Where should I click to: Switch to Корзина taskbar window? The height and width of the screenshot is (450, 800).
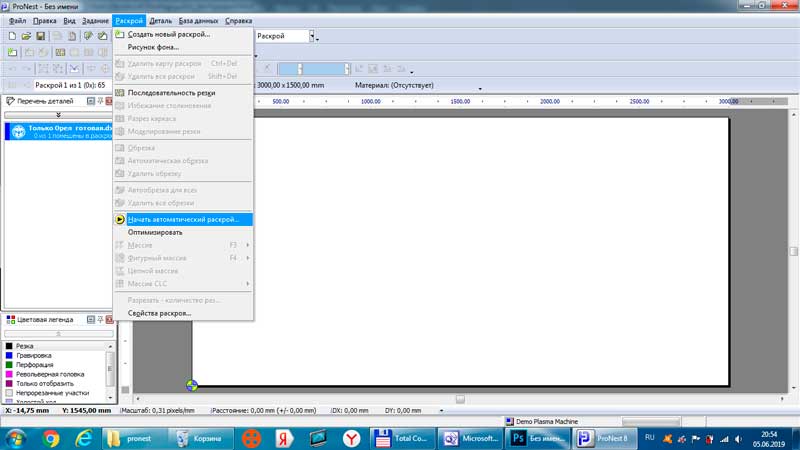[x=201, y=438]
